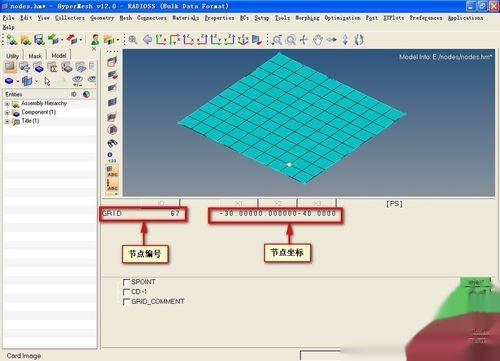The height and width of the screenshot is (361, 500).
Task: Expand the Assembly Hierarchy tree node
Action: (7, 104)
